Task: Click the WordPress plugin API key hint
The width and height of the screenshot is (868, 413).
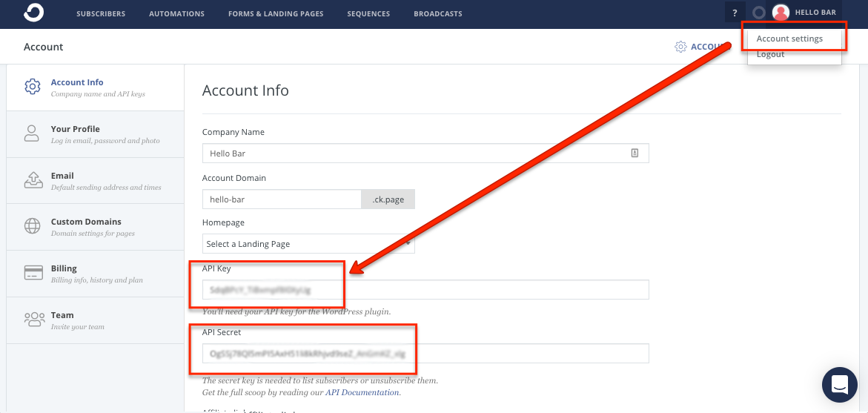Action: point(296,311)
